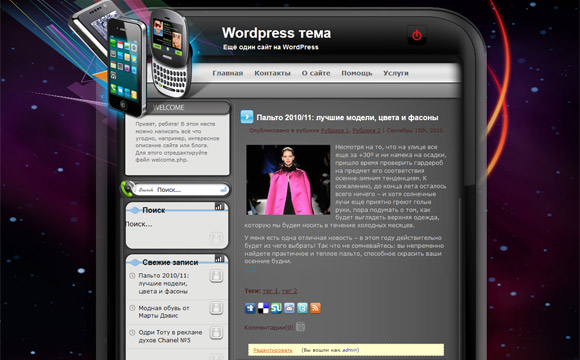The width and height of the screenshot is (580, 360).
Task: Click clock icon beside sidebar Пальто 2010/11 entry
Action: (x=132, y=276)
